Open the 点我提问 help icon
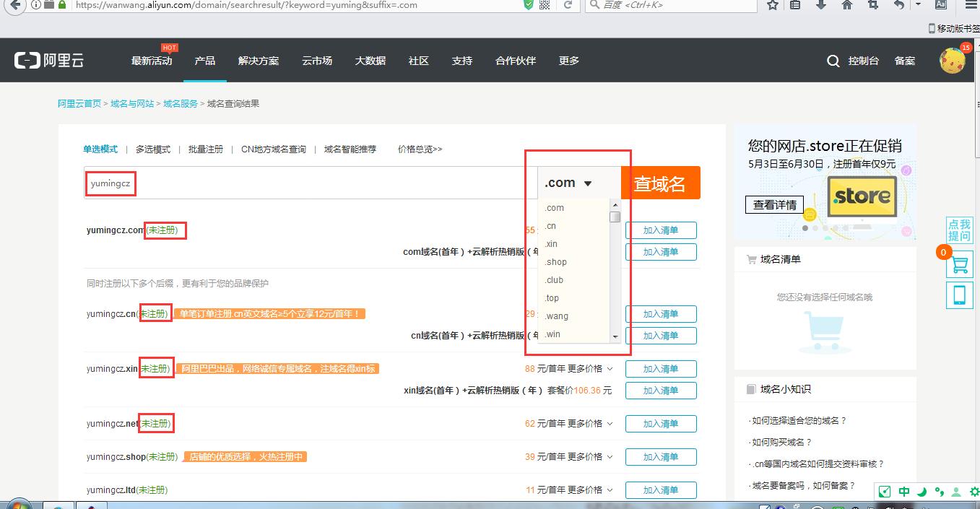The height and width of the screenshot is (509, 980). coord(959,230)
